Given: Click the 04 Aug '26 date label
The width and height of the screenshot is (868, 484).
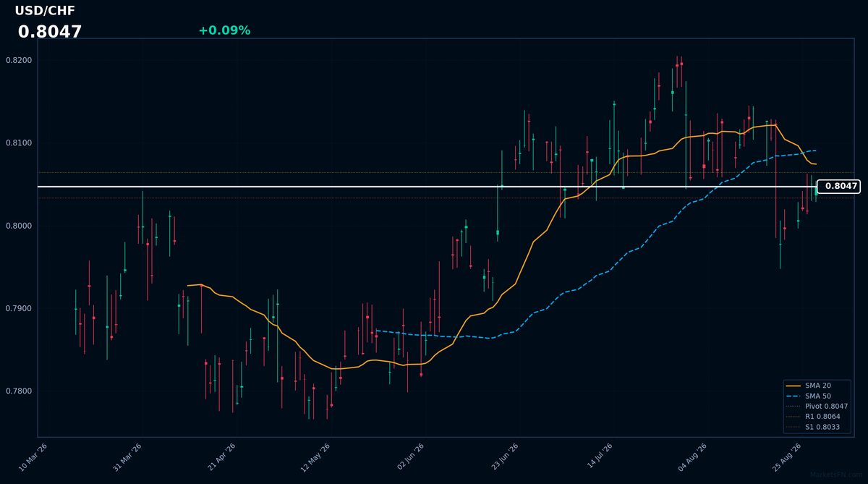Looking at the screenshot, I should point(693,458).
